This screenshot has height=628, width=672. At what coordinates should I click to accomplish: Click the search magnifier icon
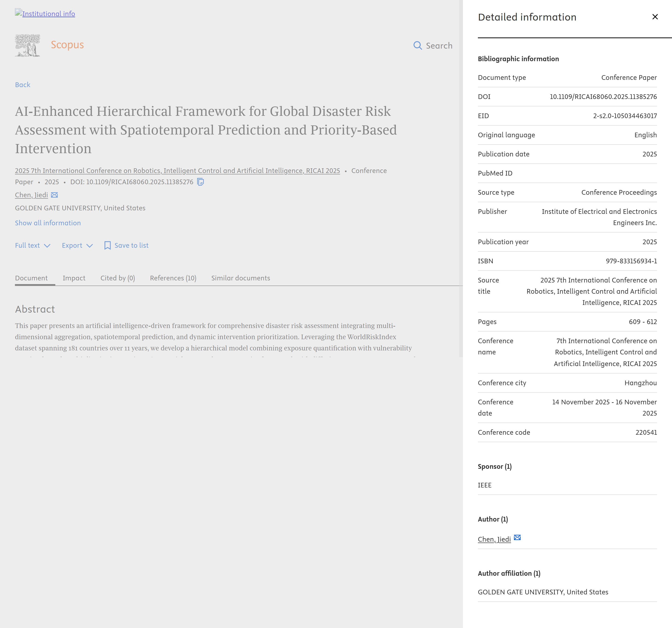point(417,46)
